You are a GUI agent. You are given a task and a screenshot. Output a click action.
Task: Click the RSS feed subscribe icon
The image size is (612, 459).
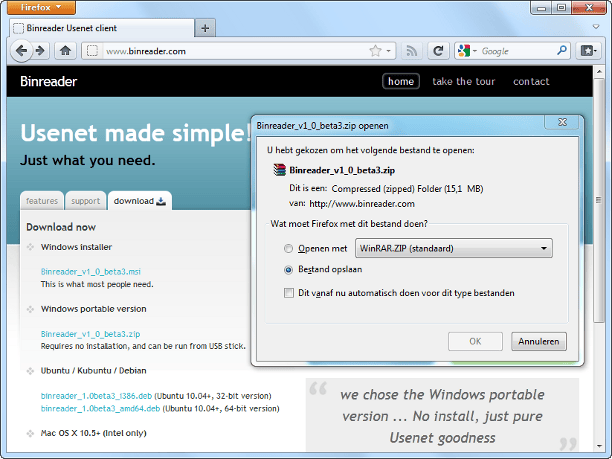tap(411, 51)
